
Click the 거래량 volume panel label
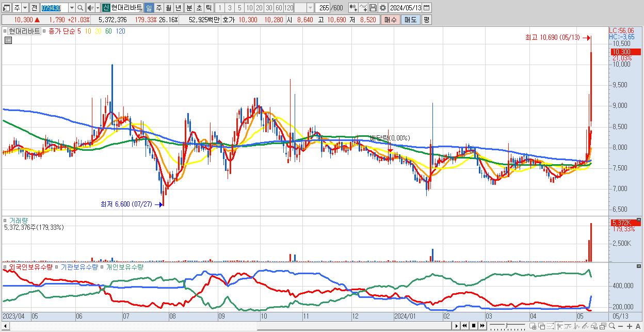pos(19,220)
